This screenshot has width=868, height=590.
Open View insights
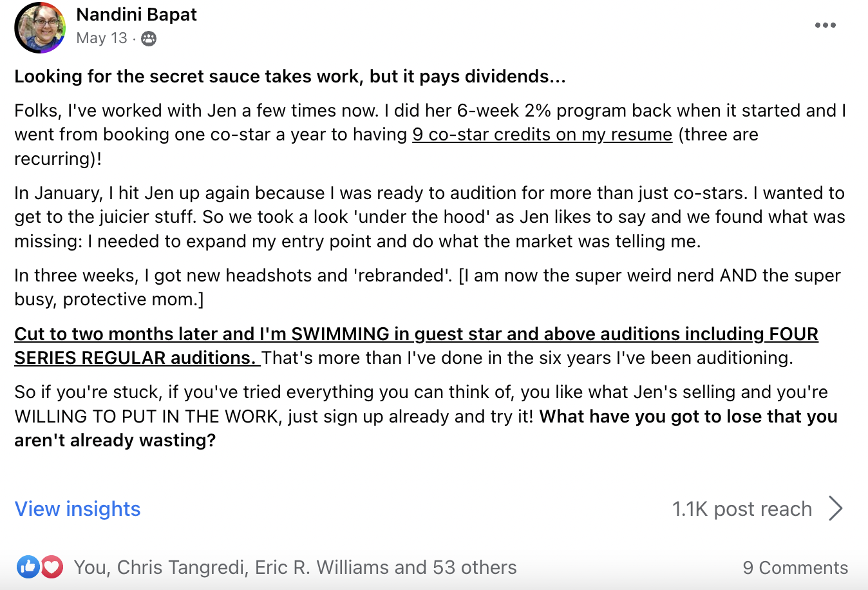click(77, 509)
